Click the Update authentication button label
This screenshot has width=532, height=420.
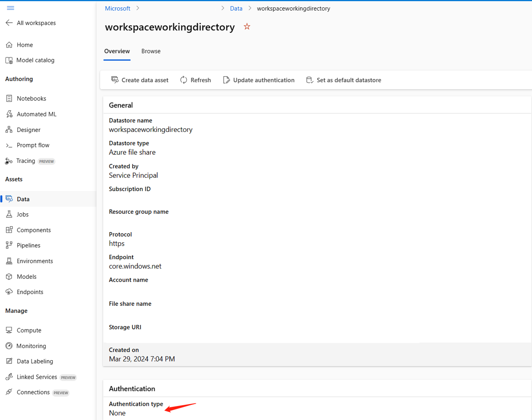[264, 80]
